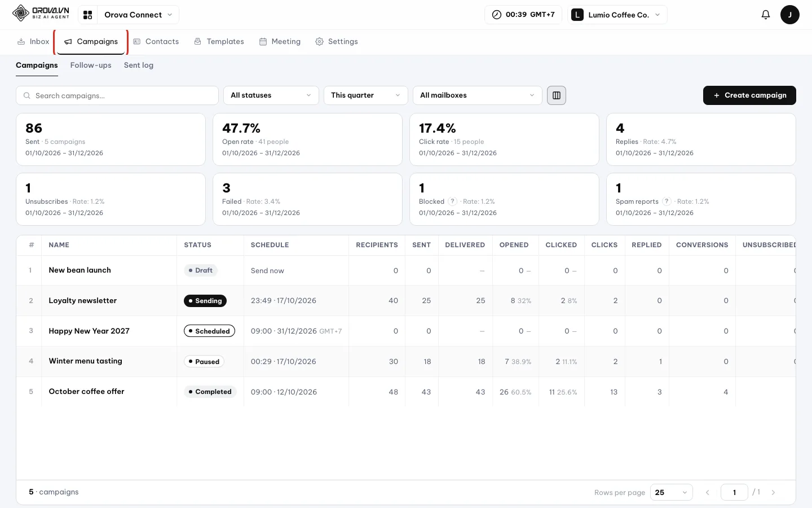Click the Spam reports help icon
Viewport: 812px width, 508px height.
[x=667, y=202]
